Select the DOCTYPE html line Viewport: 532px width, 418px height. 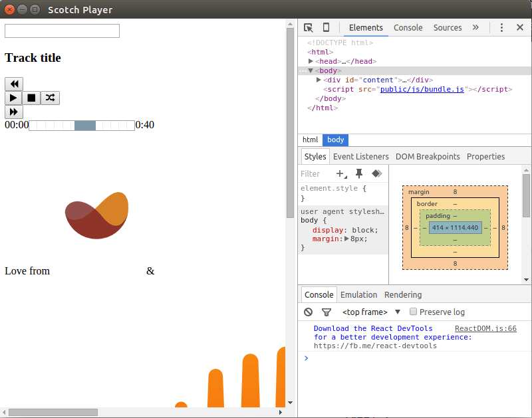[340, 43]
